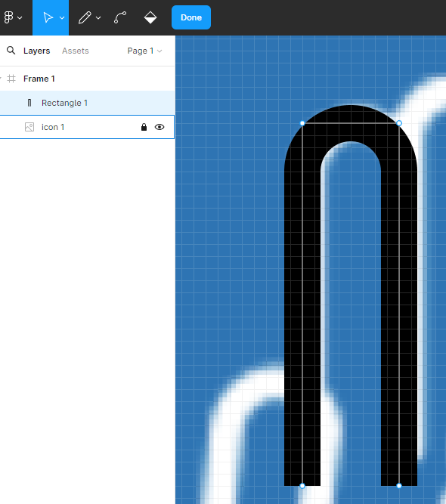The width and height of the screenshot is (446, 504).
Task: Unlock the icon 1 layer
Action: pyautogui.click(x=144, y=127)
